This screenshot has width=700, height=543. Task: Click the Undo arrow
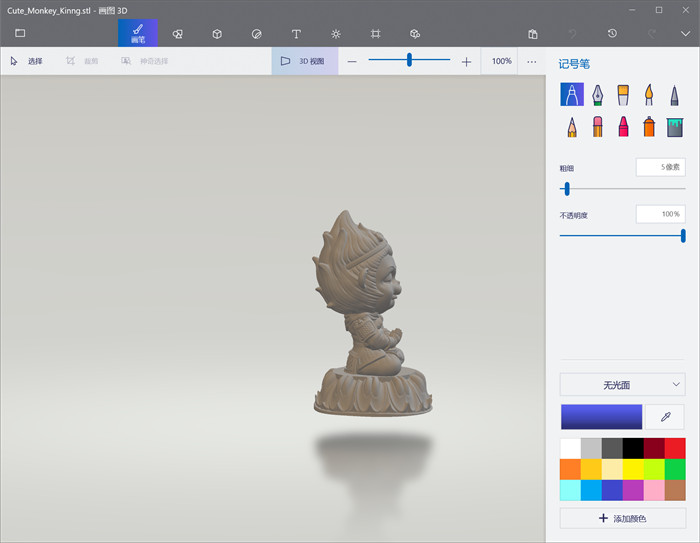572,34
